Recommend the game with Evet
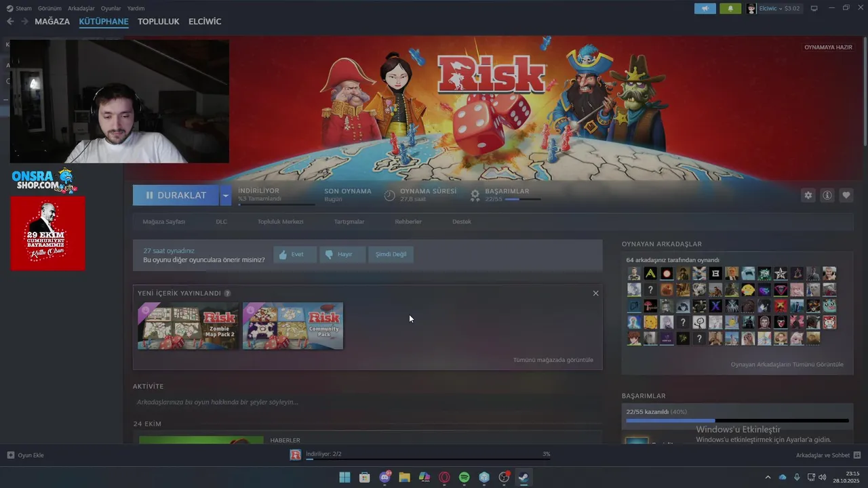Viewport: 868px width, 488px height. coord(295,254)
